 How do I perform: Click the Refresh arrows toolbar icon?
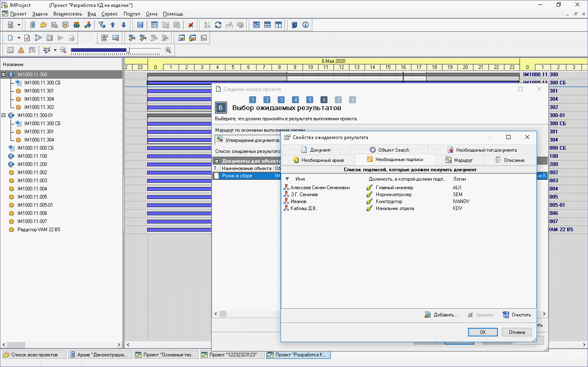pyautogui.click(x=218, y=25)
